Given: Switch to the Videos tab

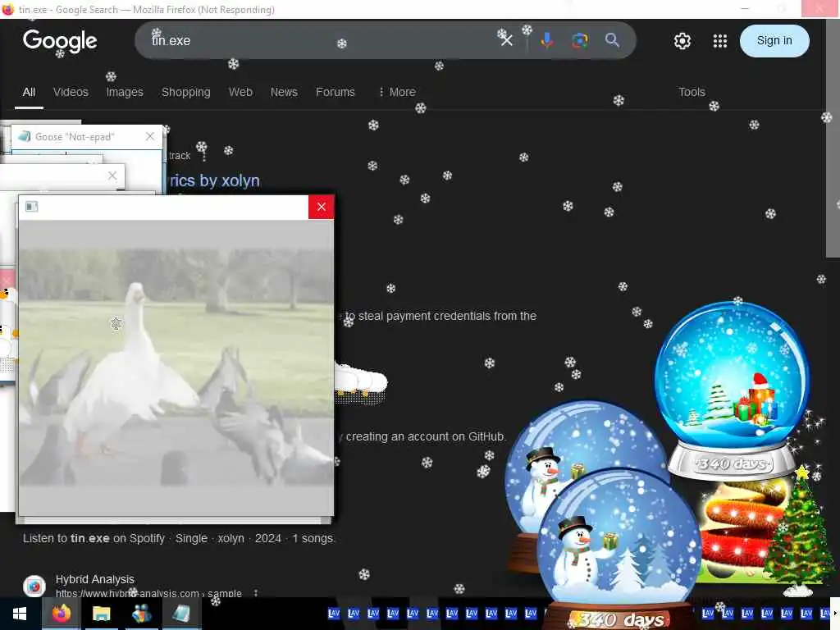Looking at the screenshot, I should coord(71,92).
